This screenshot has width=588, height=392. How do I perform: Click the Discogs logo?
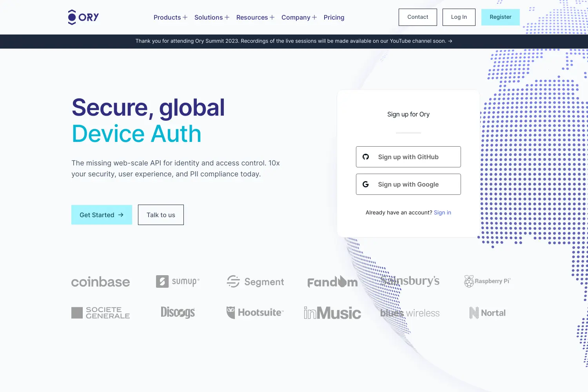pos(178,312)
